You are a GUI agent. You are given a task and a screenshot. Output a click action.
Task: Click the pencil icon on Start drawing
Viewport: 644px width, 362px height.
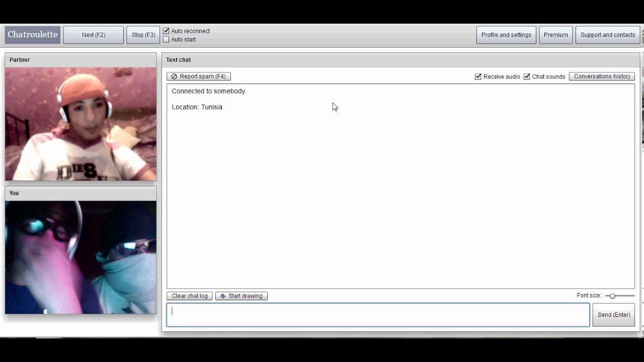click(x=223, y=296)
